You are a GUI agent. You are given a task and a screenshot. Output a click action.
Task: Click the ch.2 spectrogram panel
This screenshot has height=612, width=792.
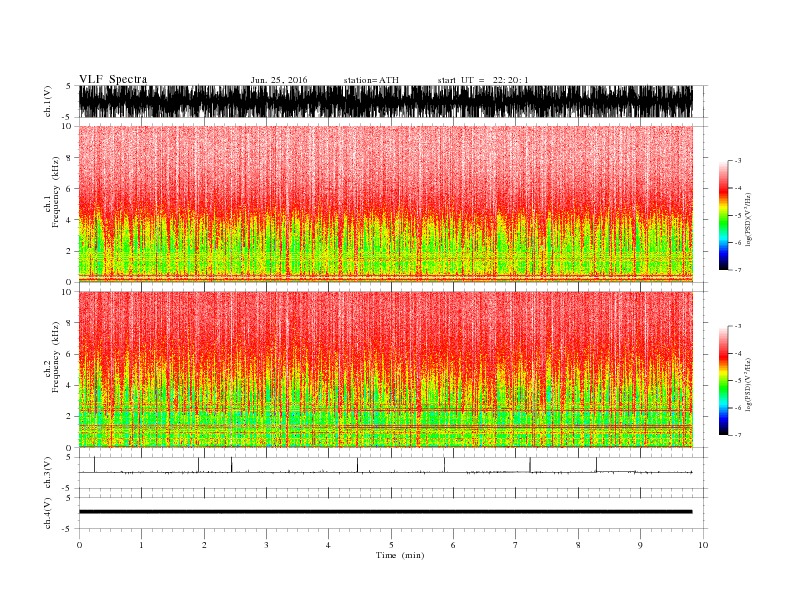[385, 370]
